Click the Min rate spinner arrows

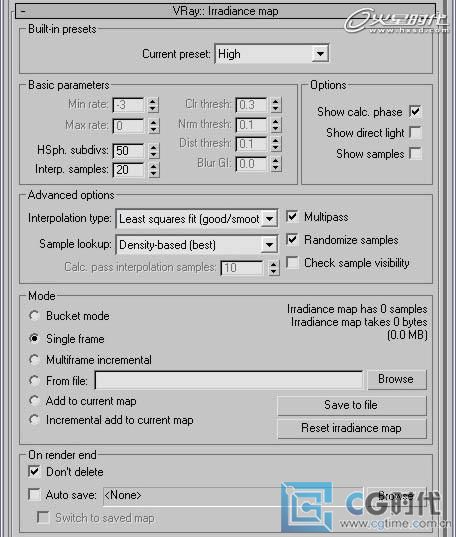tap(153, 105)
